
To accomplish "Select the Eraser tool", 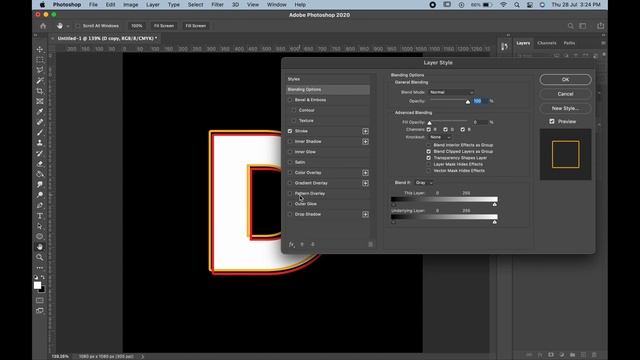I will 40,164.
